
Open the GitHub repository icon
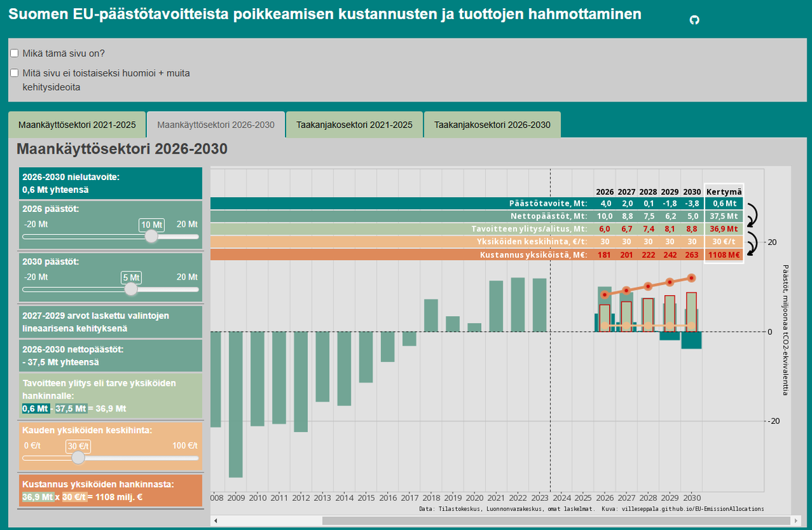click(x=695, y=21)
